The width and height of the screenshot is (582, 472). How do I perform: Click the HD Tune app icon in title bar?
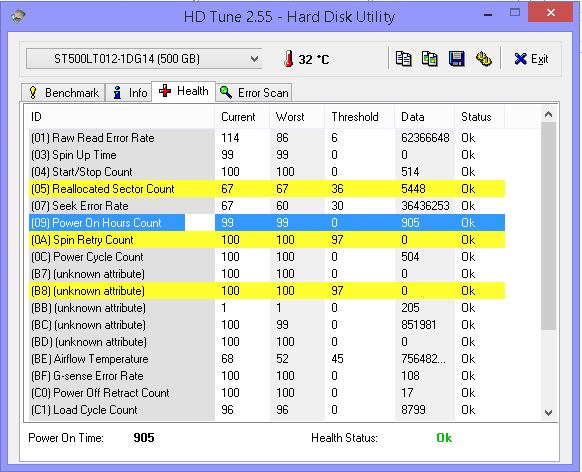17,16
